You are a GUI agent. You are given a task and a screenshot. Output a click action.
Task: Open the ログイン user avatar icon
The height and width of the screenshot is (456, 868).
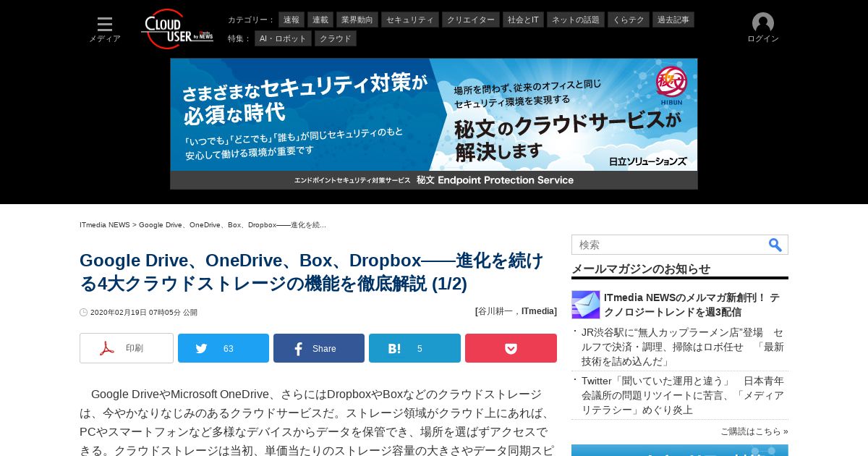coord(763,23)
